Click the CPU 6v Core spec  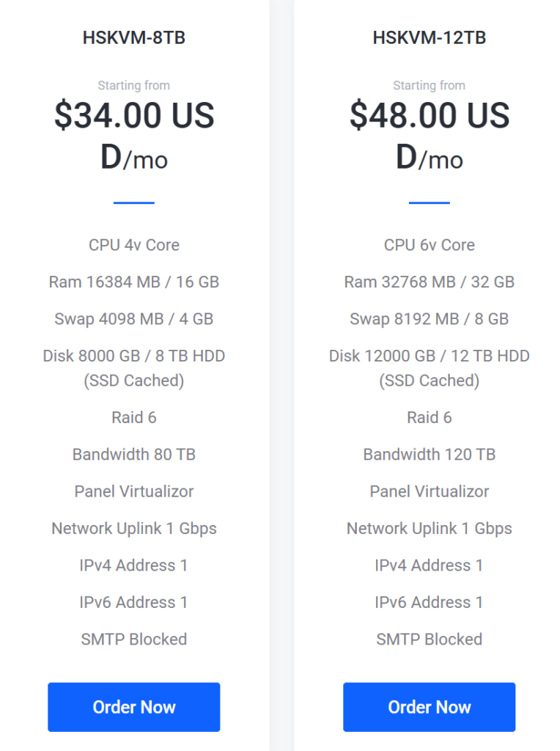tap(429, 245)
